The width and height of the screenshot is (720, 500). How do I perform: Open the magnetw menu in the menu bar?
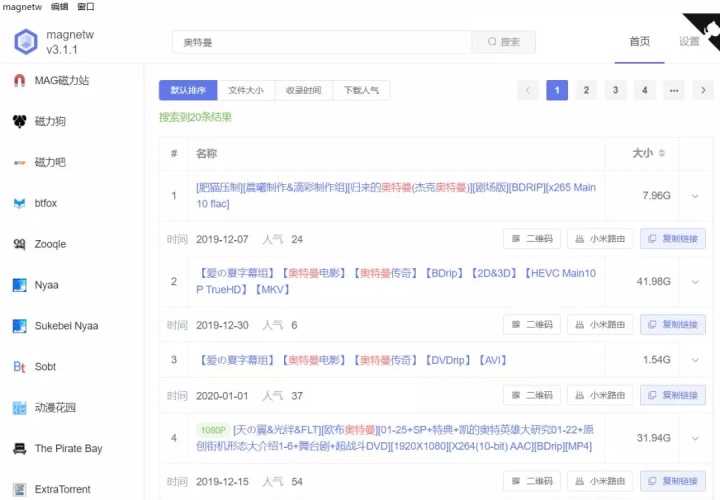[22, 7]
